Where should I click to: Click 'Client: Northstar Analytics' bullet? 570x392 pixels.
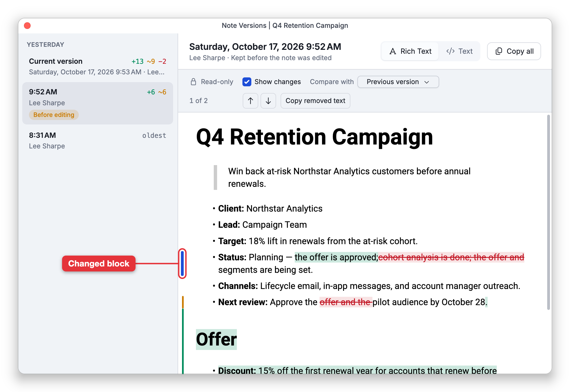270,209
